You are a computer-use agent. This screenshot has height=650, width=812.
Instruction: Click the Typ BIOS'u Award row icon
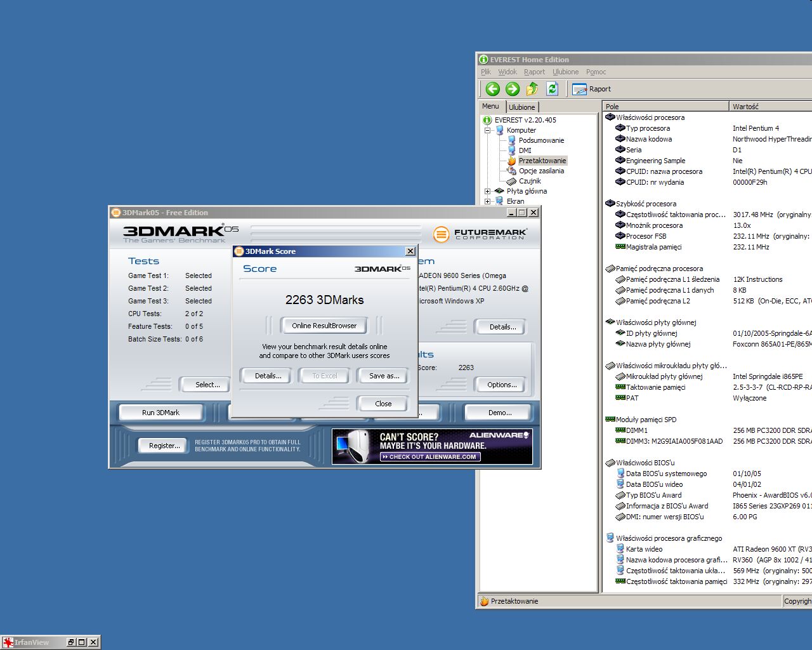620,495
